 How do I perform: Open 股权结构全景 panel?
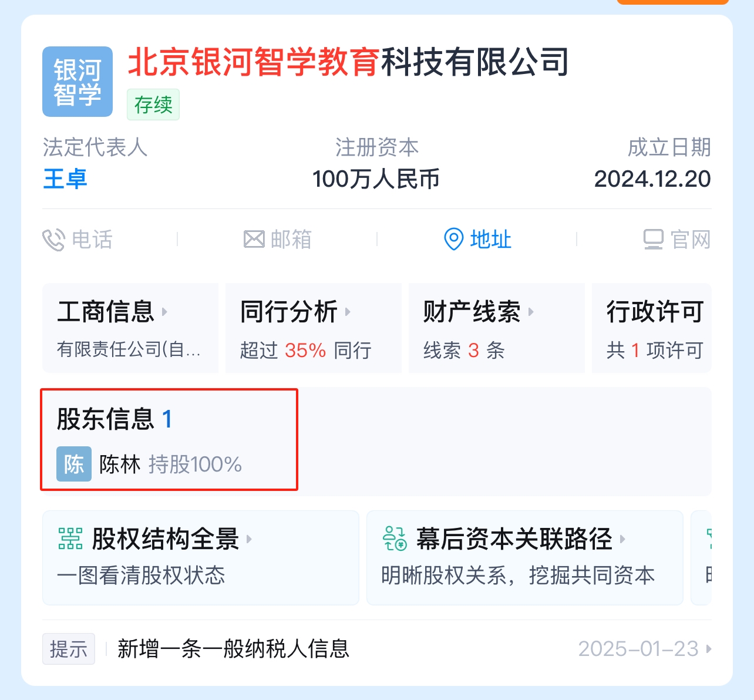pyautogui.click(x=201, y=557)
